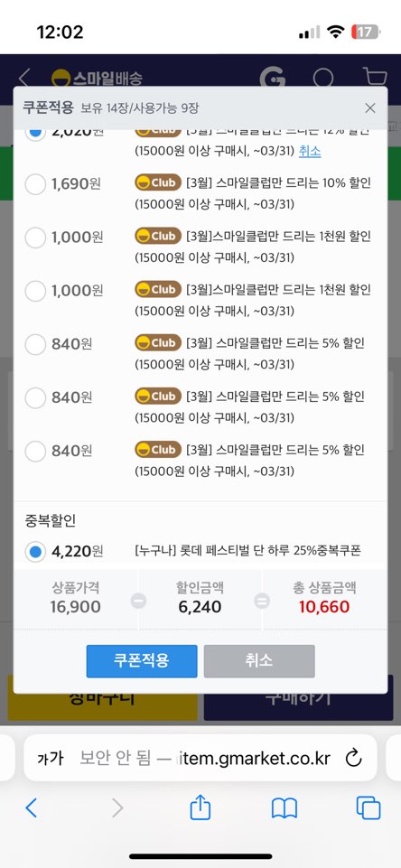Select the 1,690원 10% discount coupon
Viewport: 401px width, 868px height.
(35, 183)
